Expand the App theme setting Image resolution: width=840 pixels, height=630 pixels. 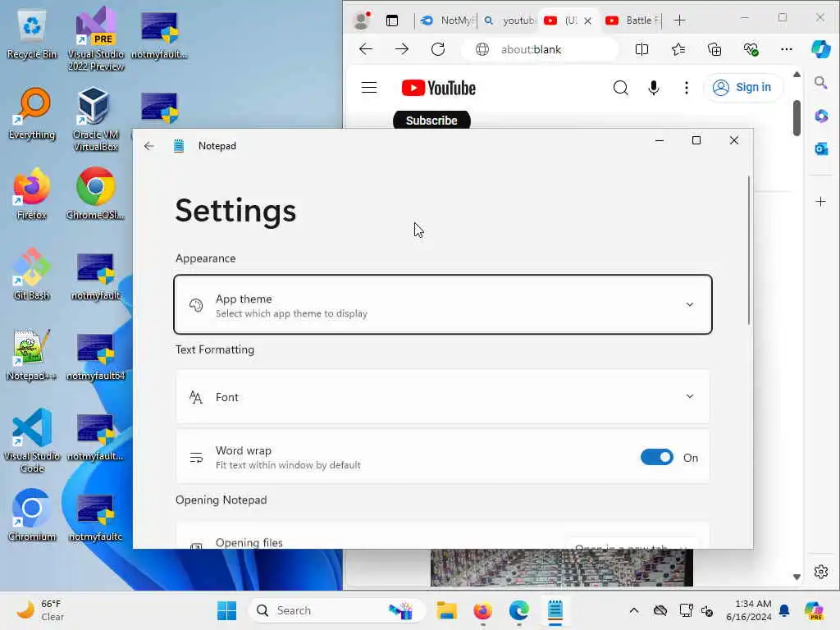tap(442, 305)
